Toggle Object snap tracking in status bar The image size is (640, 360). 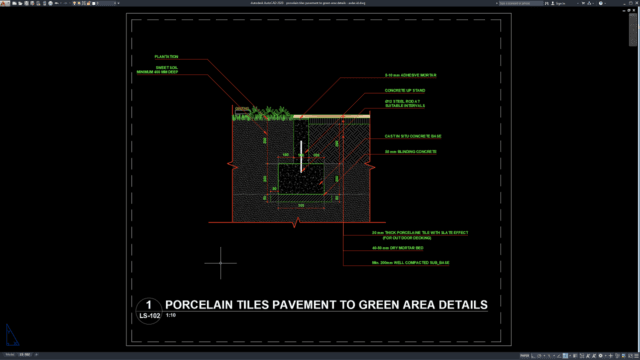559,356
